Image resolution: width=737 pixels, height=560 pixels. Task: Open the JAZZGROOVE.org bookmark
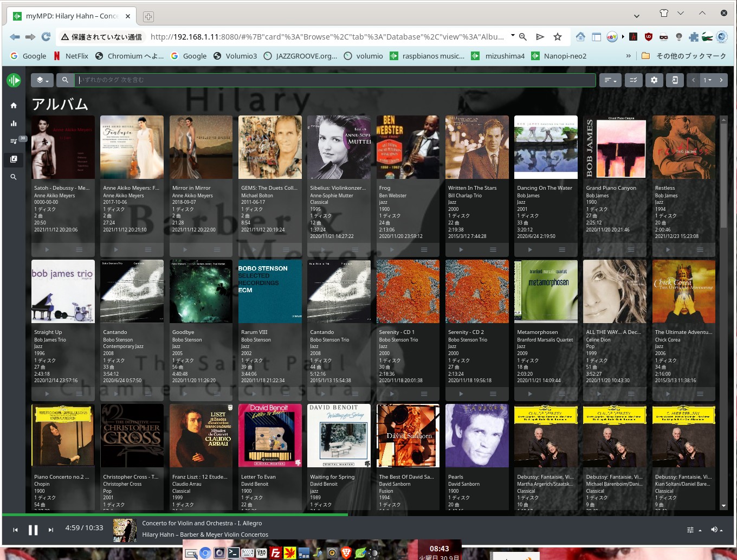click(300, 56)
